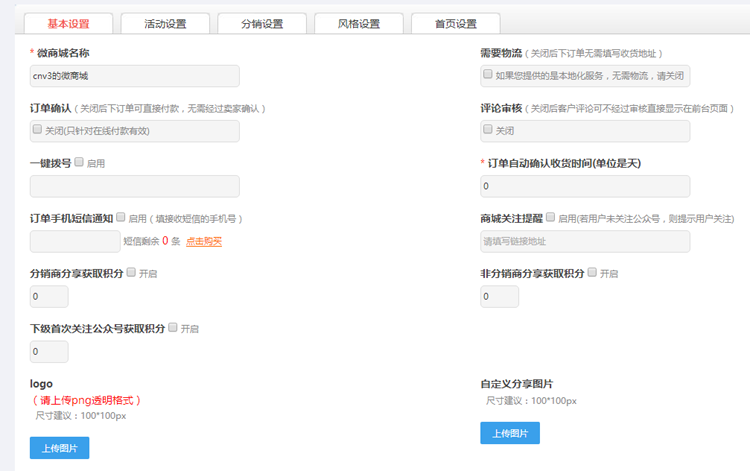Go to the 首页设置 tab
This screenshot has width=750, height=471.
coord(455,23)
